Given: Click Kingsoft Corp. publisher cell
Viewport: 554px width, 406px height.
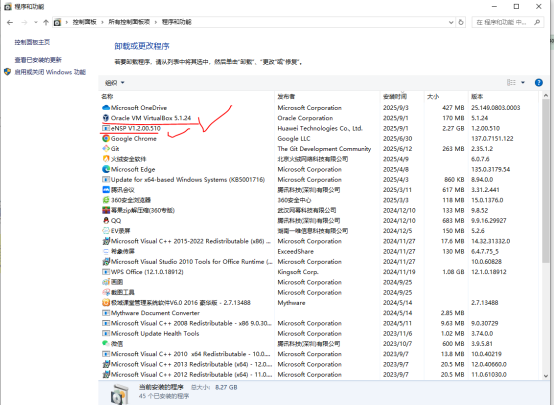Looking at the screenshot, I should 298,271.
